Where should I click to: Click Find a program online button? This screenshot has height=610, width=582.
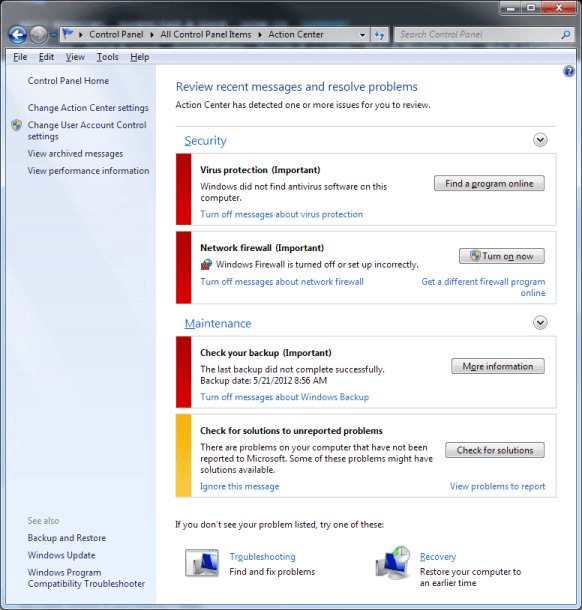pyautogui.click(x=489, y=183)
